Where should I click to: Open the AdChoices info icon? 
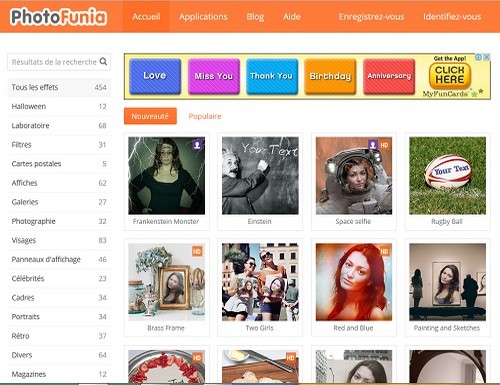click(479, 57)
